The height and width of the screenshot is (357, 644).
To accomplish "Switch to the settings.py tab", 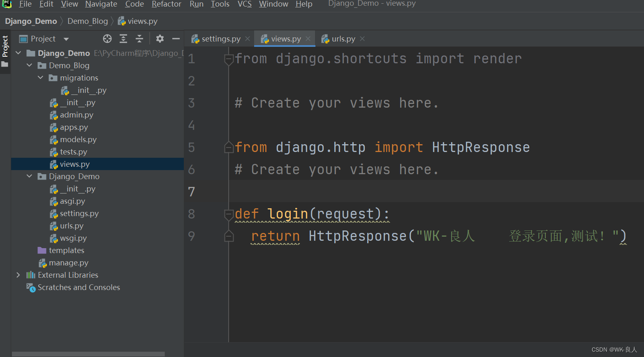I will tap(221, 39).
